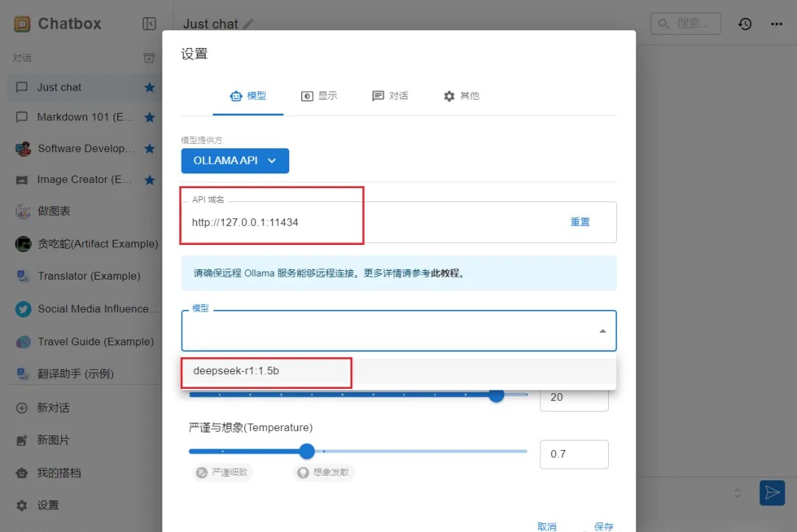
Task: Click the Software Developer avatar icon
Action: tap(23, 149)
